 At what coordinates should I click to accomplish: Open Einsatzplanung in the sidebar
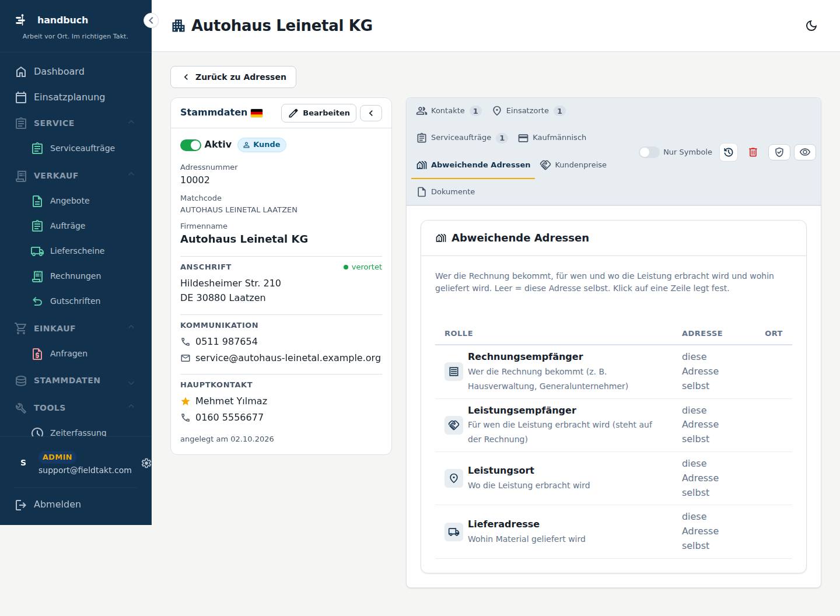76,97
